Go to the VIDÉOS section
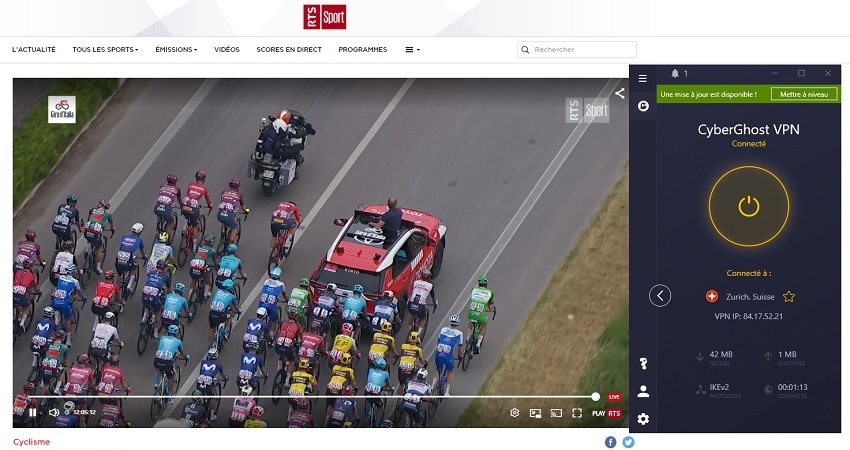The width and height of the screenshot is (850, 450). [227, 49]
